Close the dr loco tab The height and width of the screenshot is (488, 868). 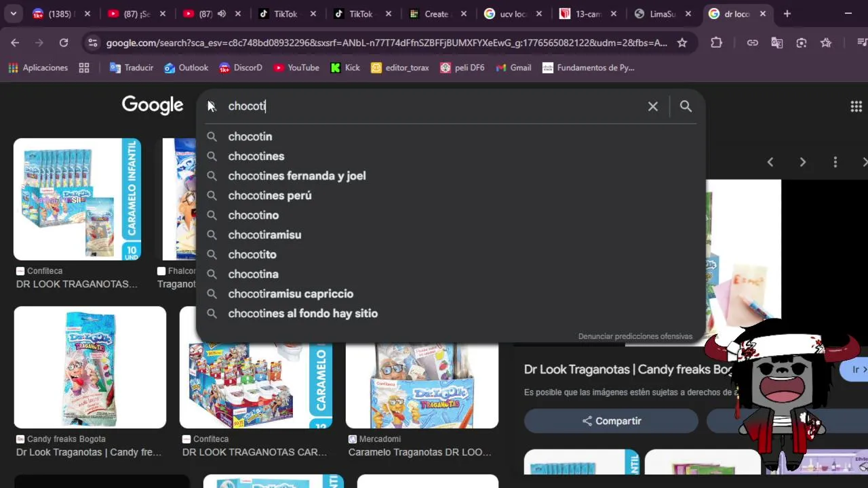pyautogui.click(x=762, y=14)
